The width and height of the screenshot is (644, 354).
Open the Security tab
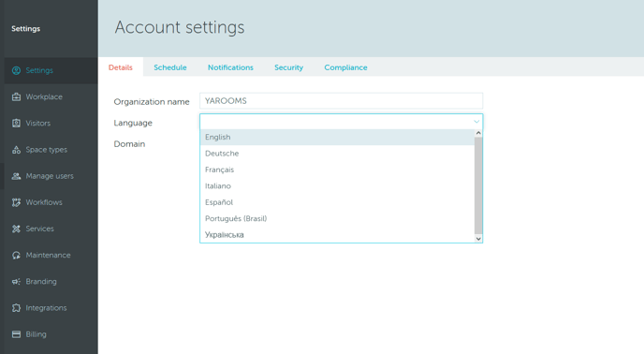[x=288, y=67]
